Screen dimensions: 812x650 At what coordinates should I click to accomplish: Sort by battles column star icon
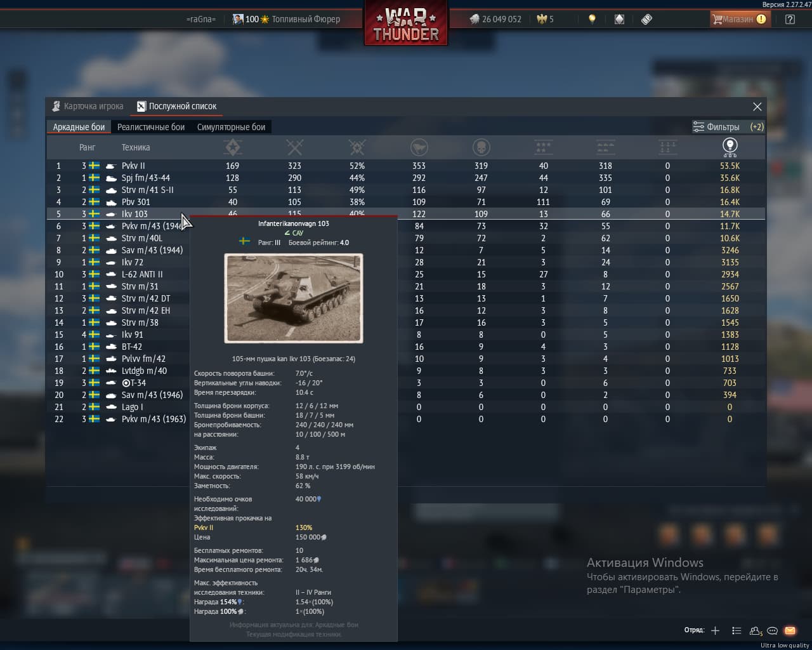pyautogui.click(x=233, y=147)
